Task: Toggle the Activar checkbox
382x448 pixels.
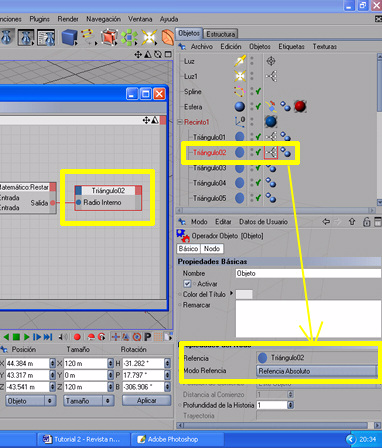Action: tap(187, 284)
